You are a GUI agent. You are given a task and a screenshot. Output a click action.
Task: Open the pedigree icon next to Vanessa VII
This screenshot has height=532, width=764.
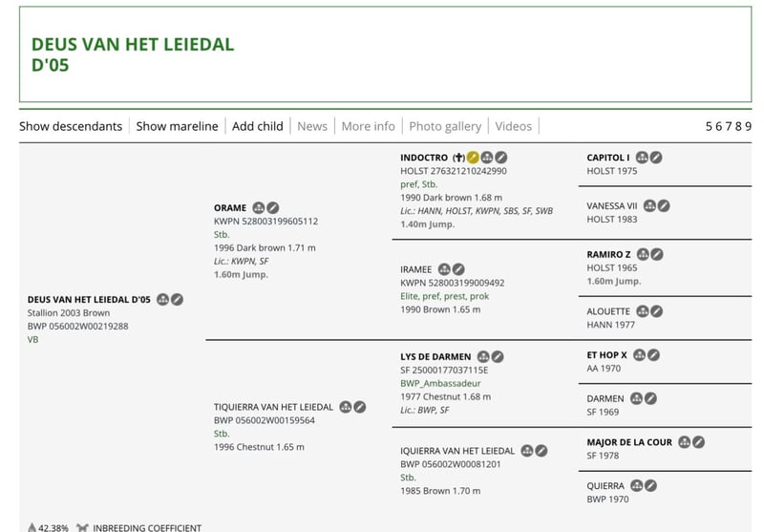pos(649,205)
